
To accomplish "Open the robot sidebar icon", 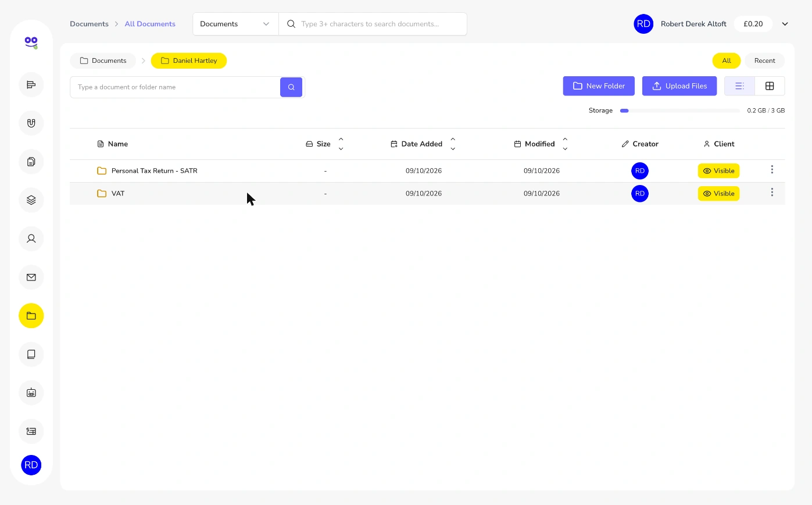I will click(x=31, y=393).
